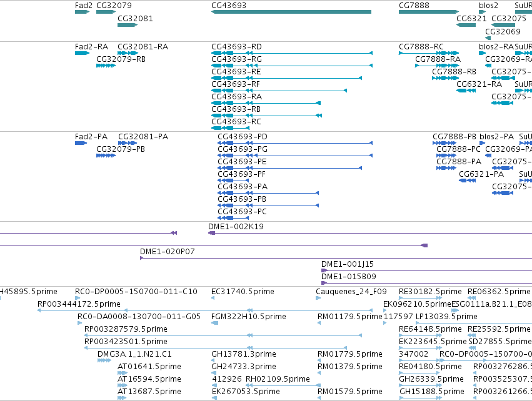Select EST FGM322H10.5prime

tap(215, 323)
